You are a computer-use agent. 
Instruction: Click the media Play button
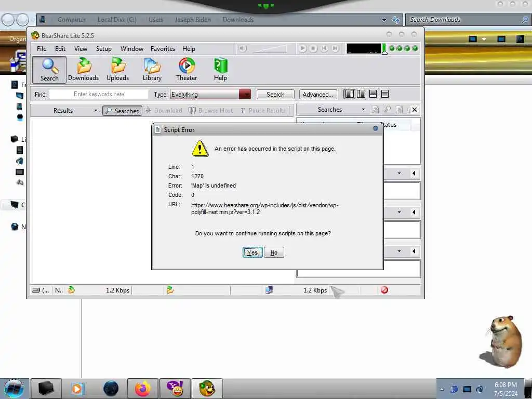[302, 48]
